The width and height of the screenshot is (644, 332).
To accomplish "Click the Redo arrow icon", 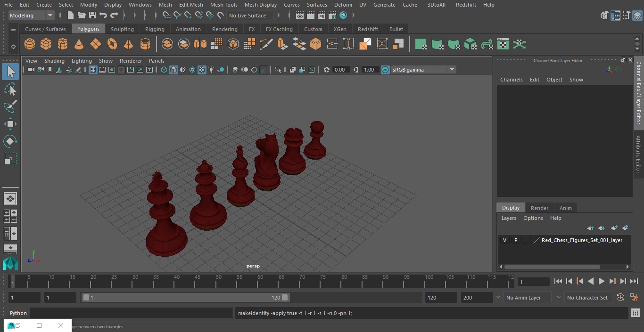I will [x=114, y=16].
